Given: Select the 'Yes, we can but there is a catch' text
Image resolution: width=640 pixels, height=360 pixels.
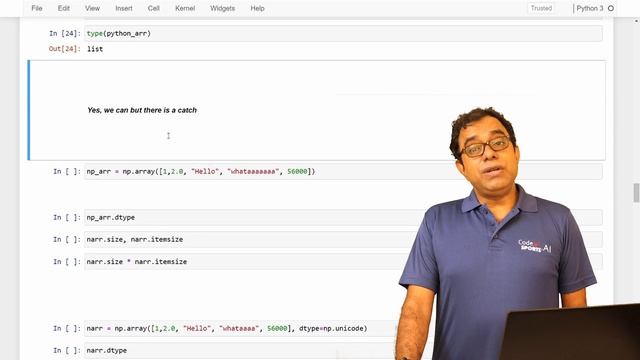Looking at the screenshot, I should point(142,110).
